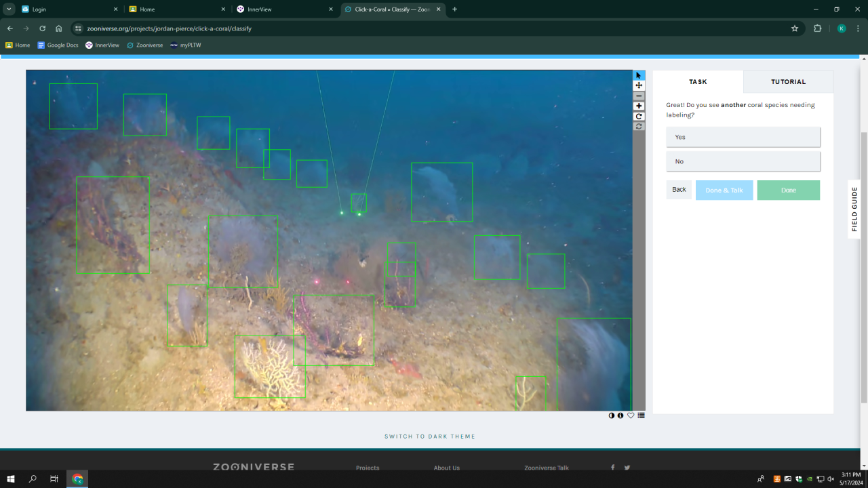
Task: Zoom out of the coral image
Action: click(639, 96)
